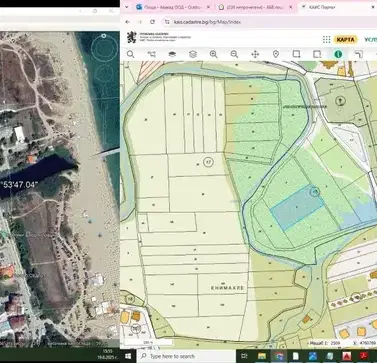Screen dimensions: 377x363
Task: Choose the dashed rectangle select tool
Action: point(317,54)
